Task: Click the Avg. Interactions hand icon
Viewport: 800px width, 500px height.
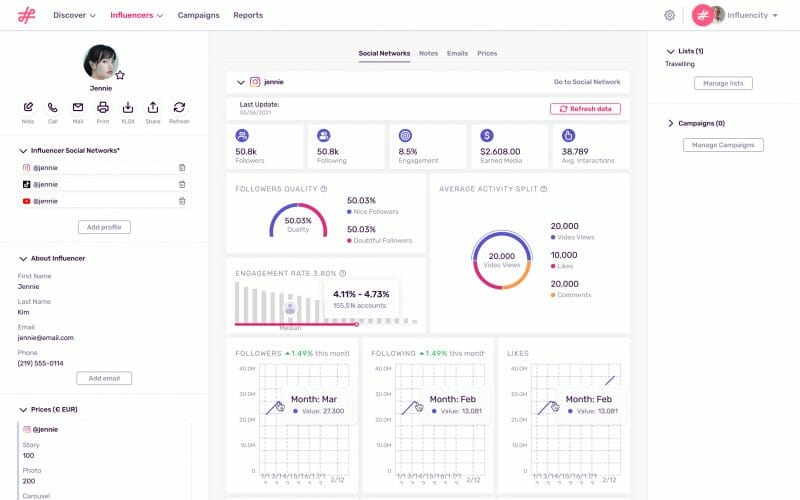Action: point(568,136)
